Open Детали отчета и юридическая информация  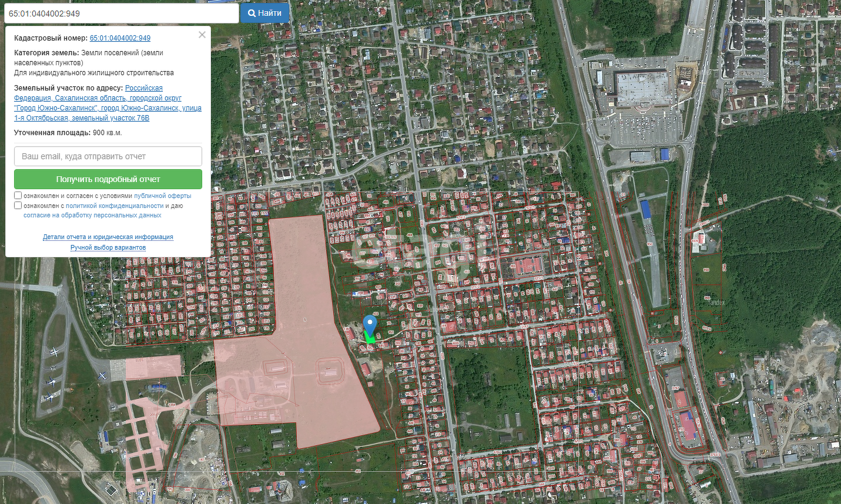click(108, 237)
